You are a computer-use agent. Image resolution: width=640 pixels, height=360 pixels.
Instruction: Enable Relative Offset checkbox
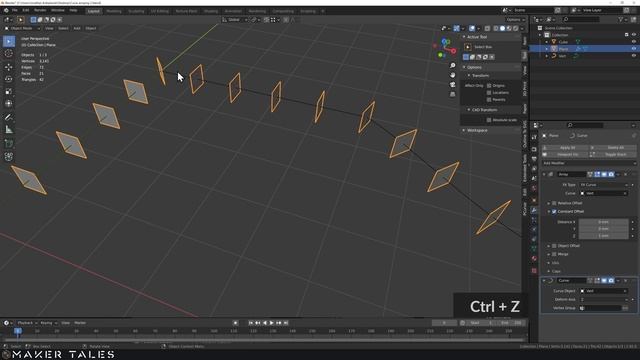point(554,203)
